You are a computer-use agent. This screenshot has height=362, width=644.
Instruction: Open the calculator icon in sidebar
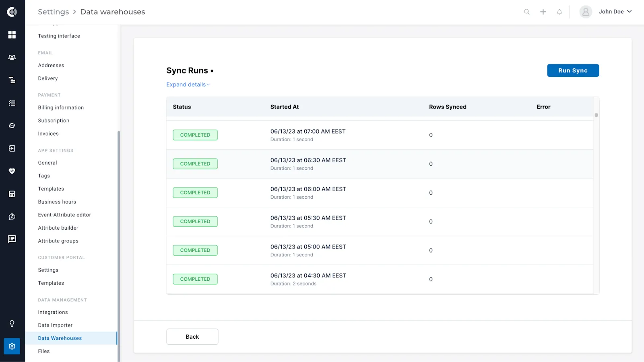click(x=12, y=194)
